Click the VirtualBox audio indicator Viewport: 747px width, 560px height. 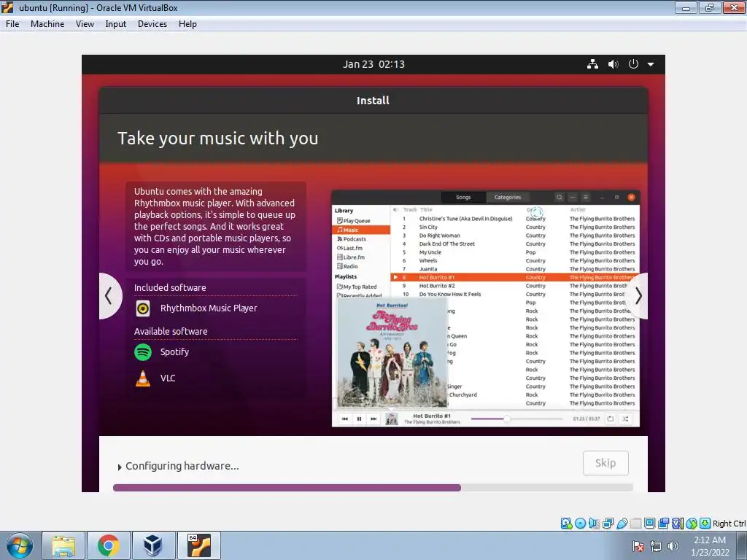594,524
